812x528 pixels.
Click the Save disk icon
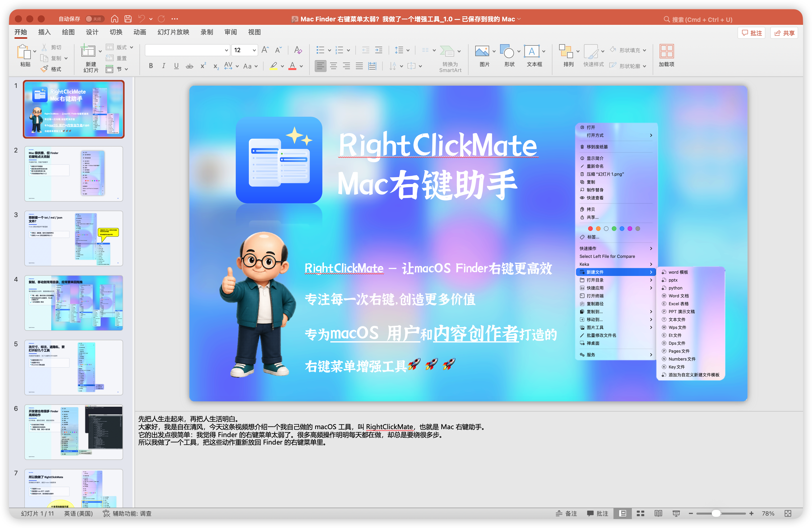tap(128, 19)
